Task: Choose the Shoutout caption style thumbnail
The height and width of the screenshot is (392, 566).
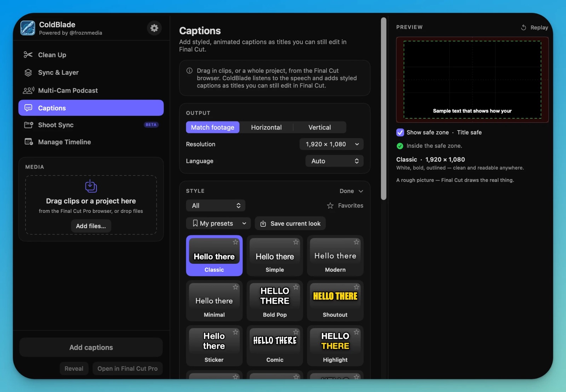Action: [x=335, y=301]
